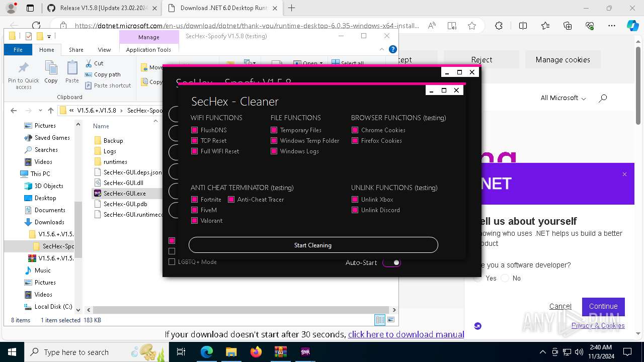Viewport: 644px width, 362px height.
Task: Go up one folder level arrow
Action: coord(50,111)
